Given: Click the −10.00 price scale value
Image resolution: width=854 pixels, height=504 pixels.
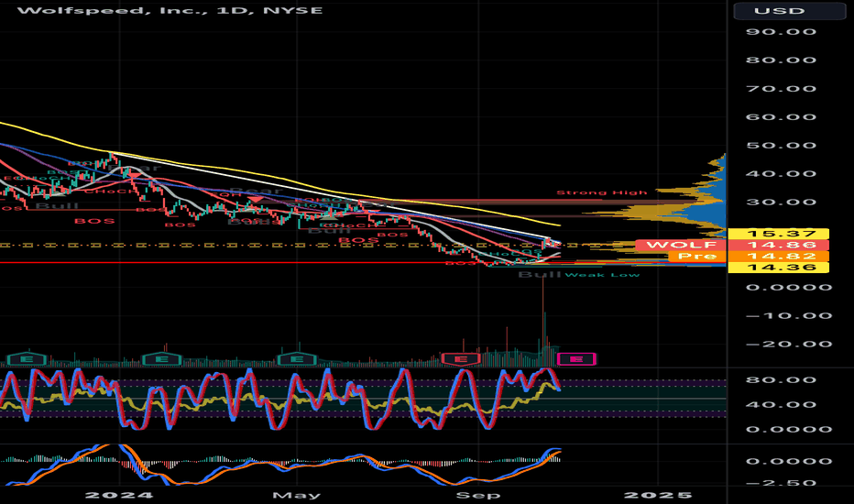Looking at the screenshot, I should (x=789, y=316).
